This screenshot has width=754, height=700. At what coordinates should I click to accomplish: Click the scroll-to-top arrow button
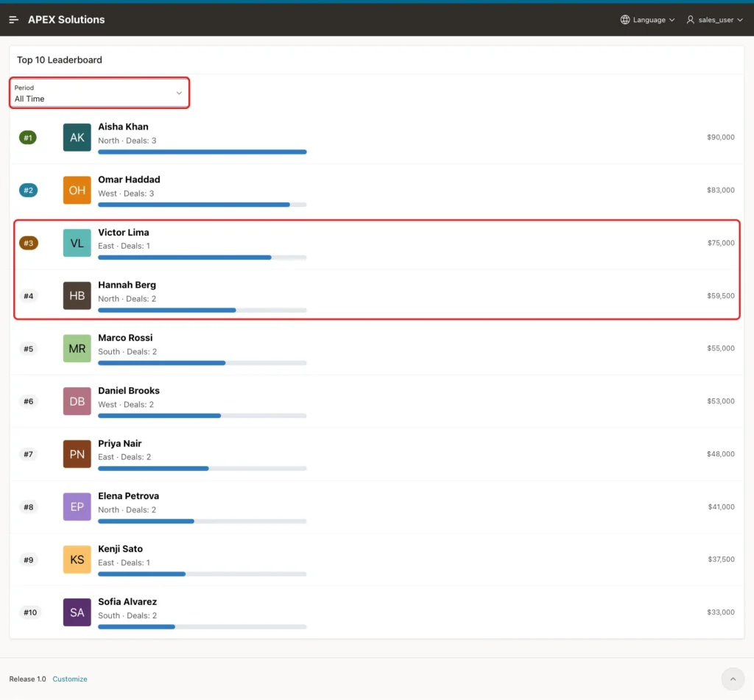pyautogui.click(x=733, y=679)
